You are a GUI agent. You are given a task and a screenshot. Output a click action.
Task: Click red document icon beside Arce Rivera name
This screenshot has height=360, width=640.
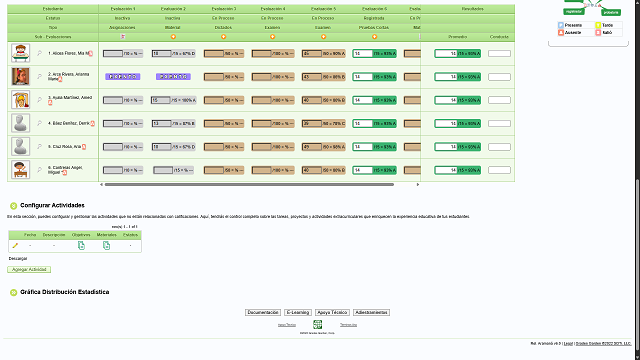click(x=60, y=79)
